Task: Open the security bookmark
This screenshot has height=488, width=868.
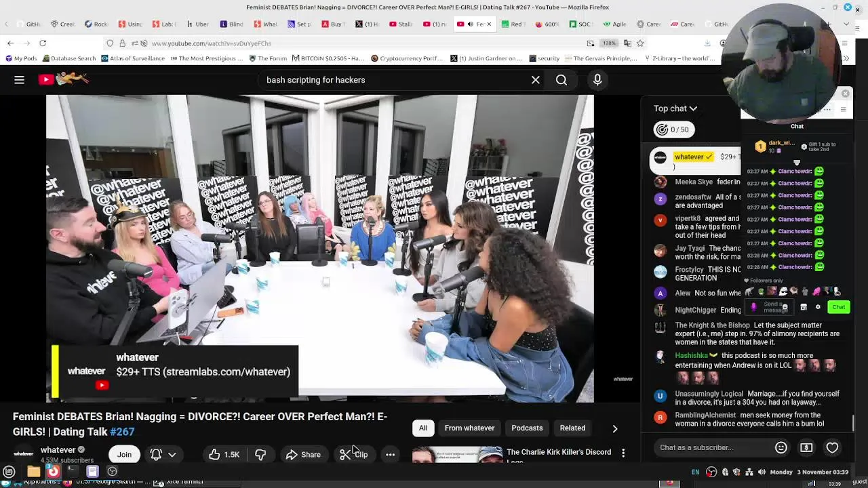Action: (544, 58)
